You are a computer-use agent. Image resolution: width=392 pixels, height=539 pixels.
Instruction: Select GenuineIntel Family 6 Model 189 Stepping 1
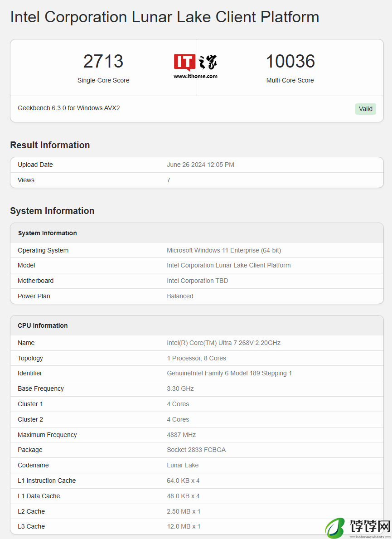point(229,374)
